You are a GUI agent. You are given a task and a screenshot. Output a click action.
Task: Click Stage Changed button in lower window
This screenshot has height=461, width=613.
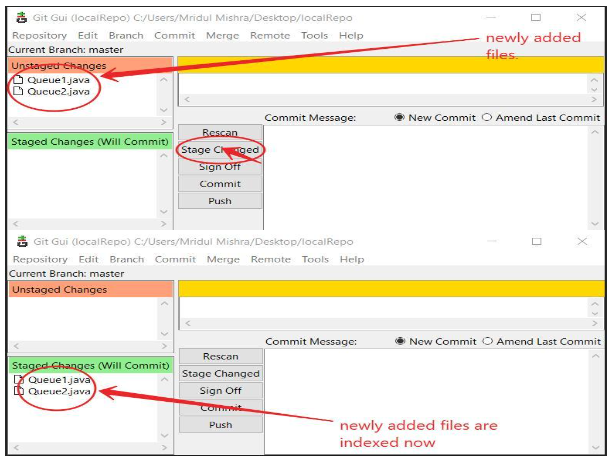(220, 373)
